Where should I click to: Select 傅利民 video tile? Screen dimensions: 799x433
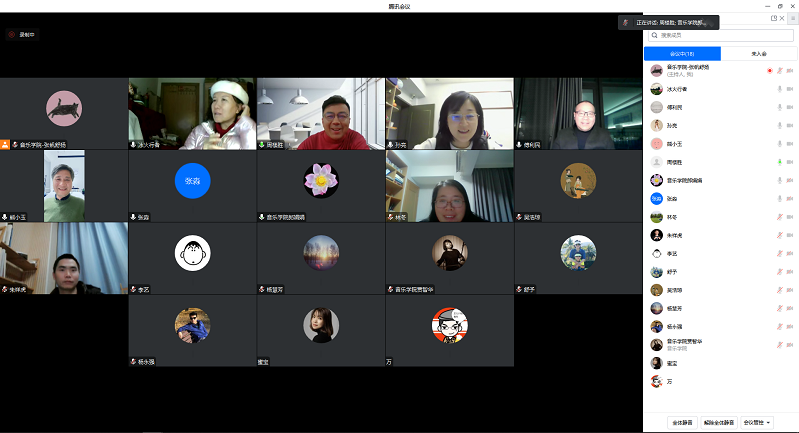point(578,114)
